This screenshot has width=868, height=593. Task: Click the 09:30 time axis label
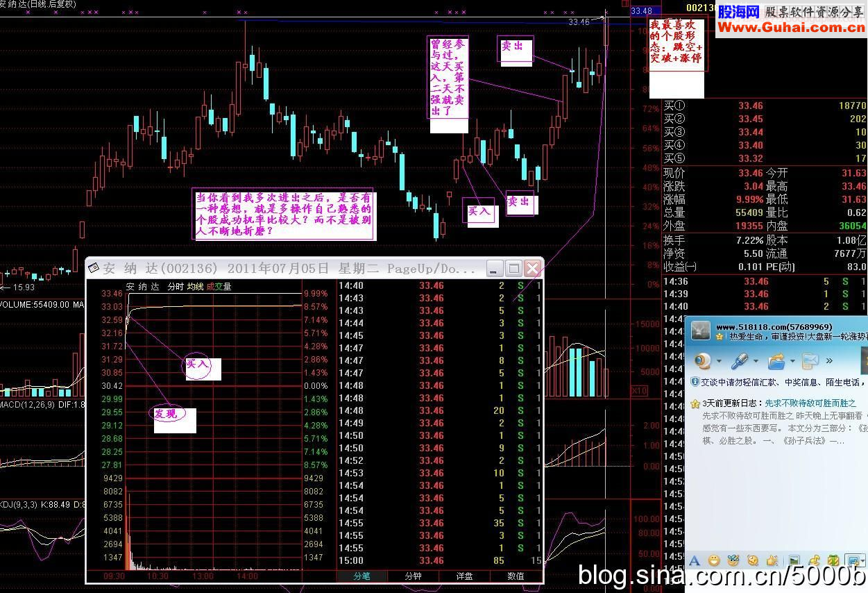114,576
